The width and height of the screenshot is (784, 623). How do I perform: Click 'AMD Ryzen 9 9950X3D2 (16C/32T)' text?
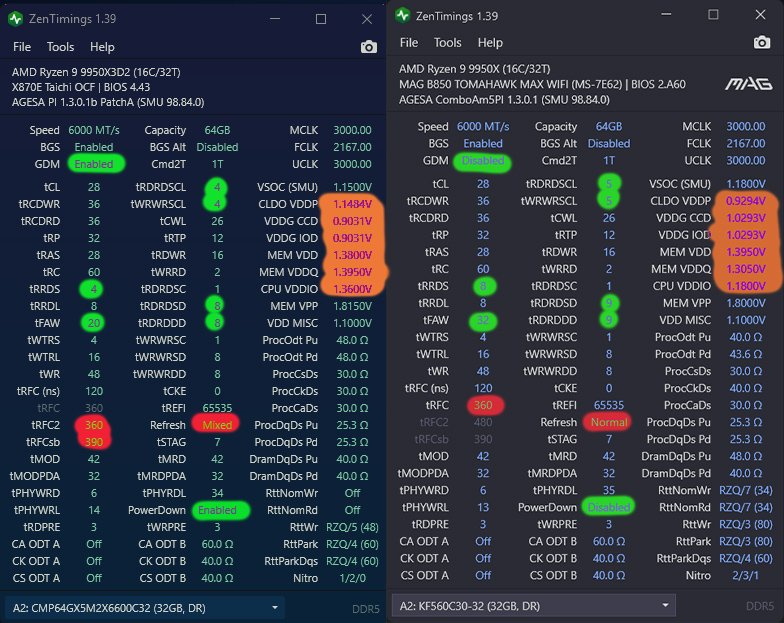96,72
